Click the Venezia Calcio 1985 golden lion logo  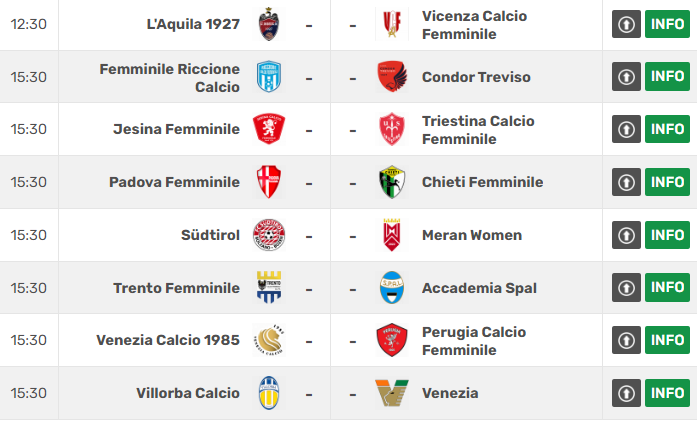point(269,340)
